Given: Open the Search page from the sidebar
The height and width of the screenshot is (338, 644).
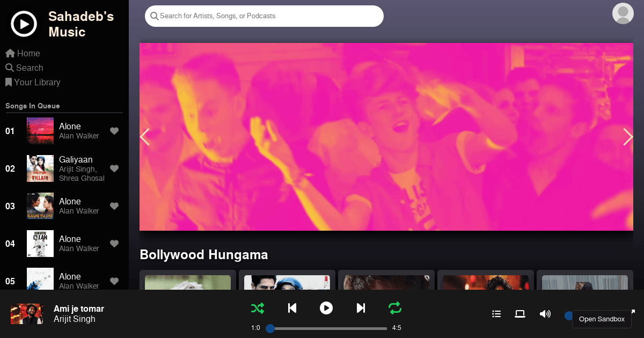Looking at the screenshot, I should [24, 68].
